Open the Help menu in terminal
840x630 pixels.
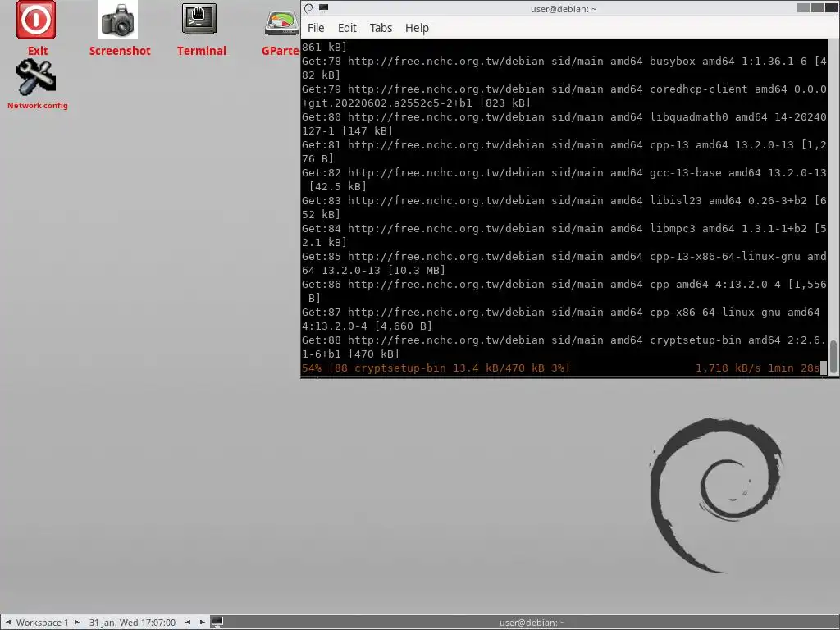(417, 28)
